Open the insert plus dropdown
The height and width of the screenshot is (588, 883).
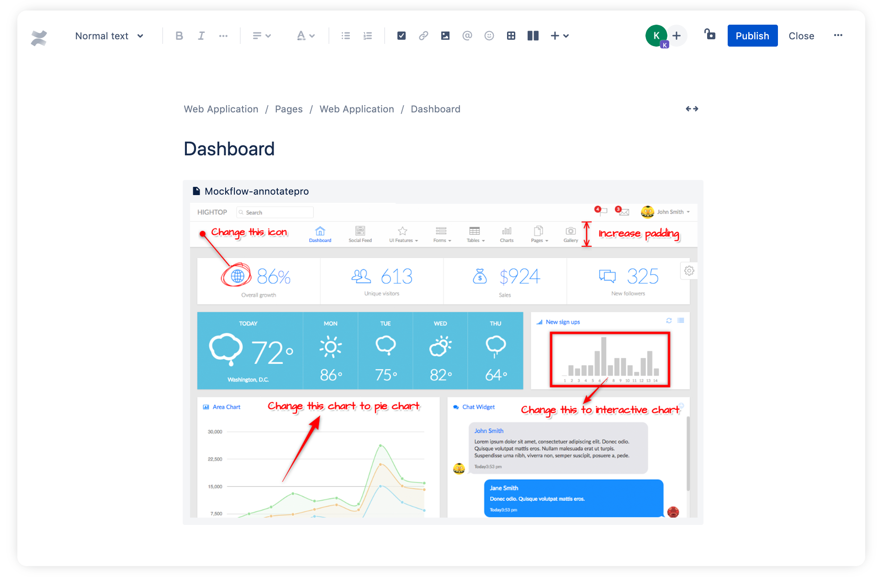pyautogui.click(x=560, y=36)
